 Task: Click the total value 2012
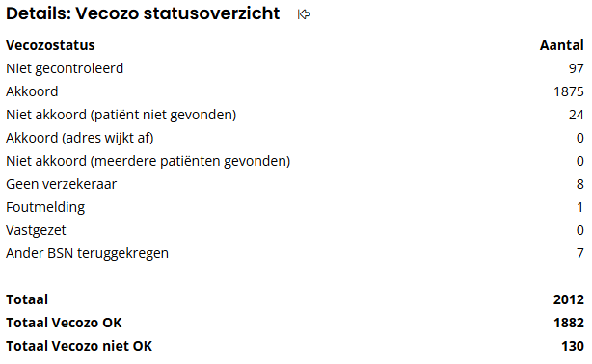click(569, 299)
